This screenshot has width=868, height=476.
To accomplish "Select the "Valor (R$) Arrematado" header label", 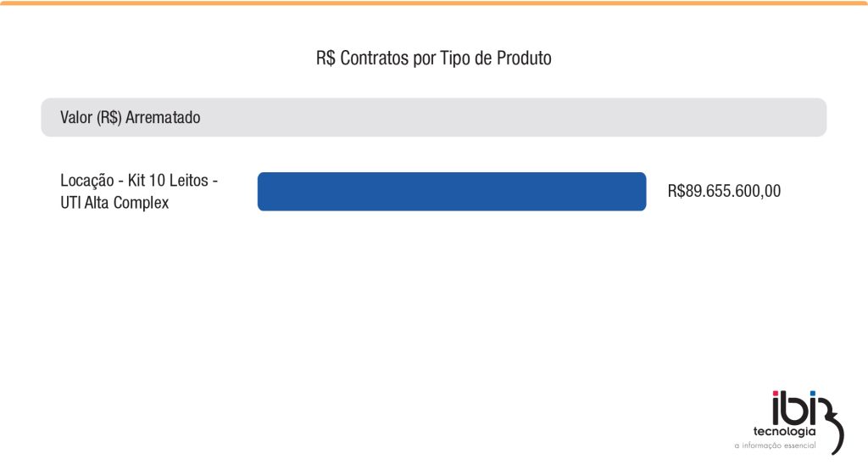I will (x=131, y=118).
